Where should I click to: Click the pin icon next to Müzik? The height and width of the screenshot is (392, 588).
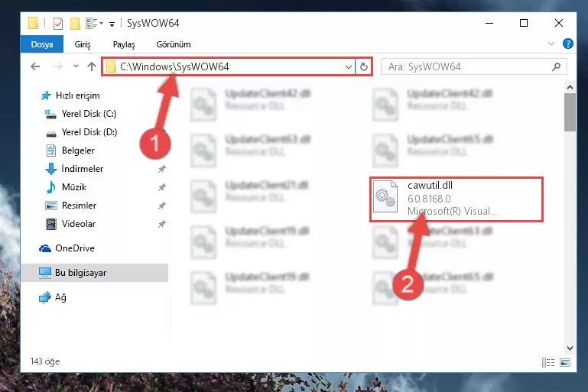click(x=161, y=187)
